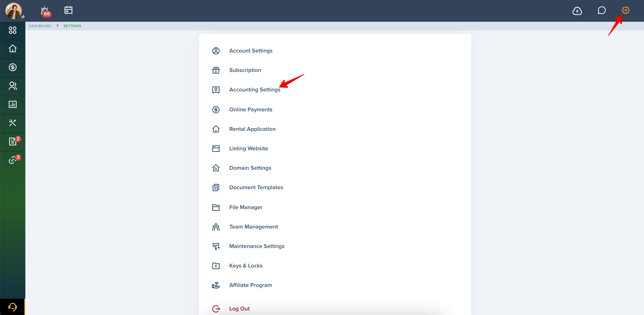The width and height of the screenshot is (644, 315).
Task: Open File Manager
Action: [246, 207]
